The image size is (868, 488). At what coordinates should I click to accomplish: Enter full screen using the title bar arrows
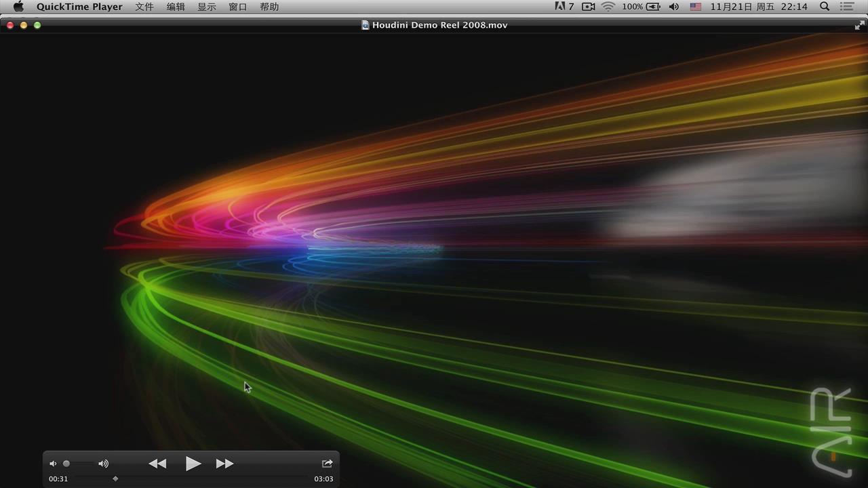(x=859, y=25)
